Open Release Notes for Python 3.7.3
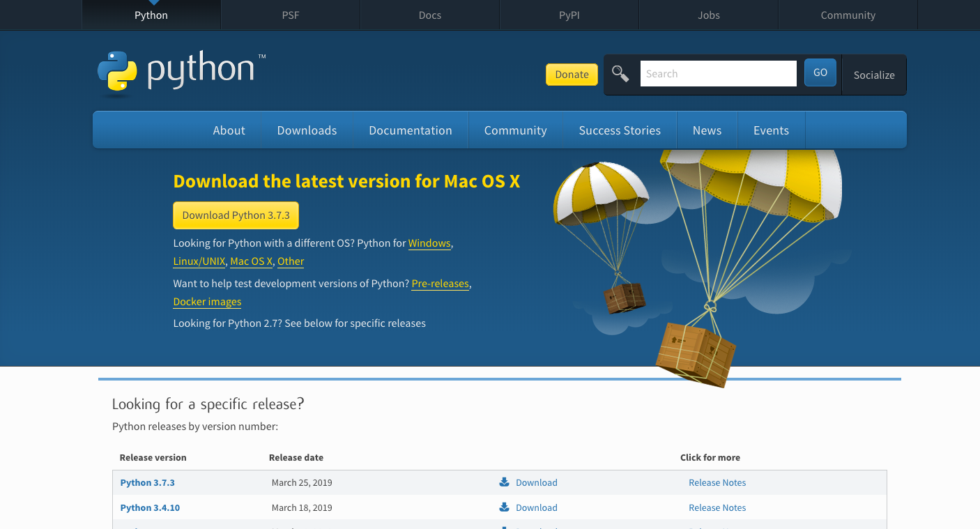Viewport: 980px width, 529px height. 717,482
